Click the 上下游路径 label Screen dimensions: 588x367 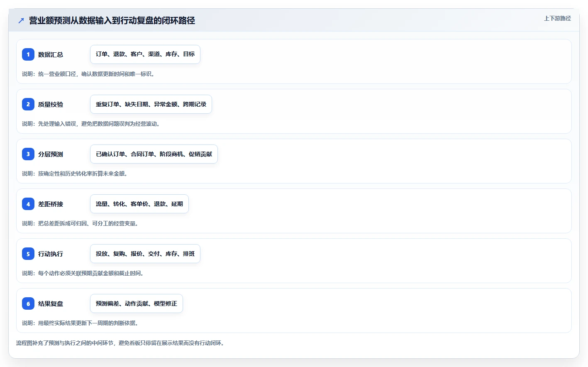[557, 18]
